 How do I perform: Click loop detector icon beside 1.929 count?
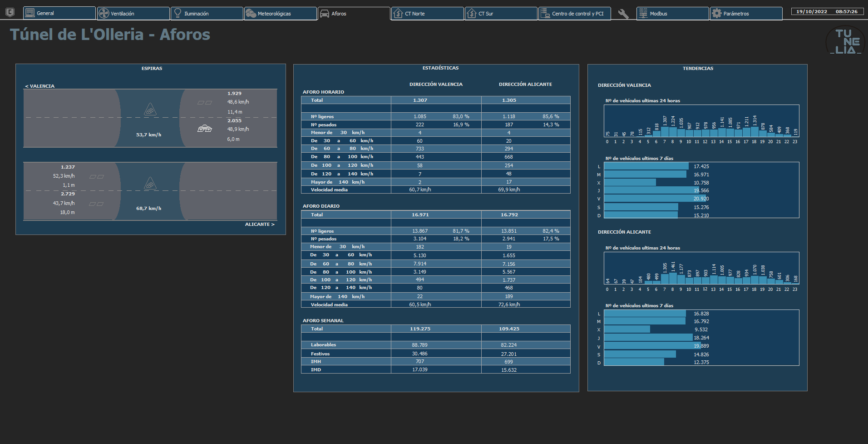[x=205, y=103]
